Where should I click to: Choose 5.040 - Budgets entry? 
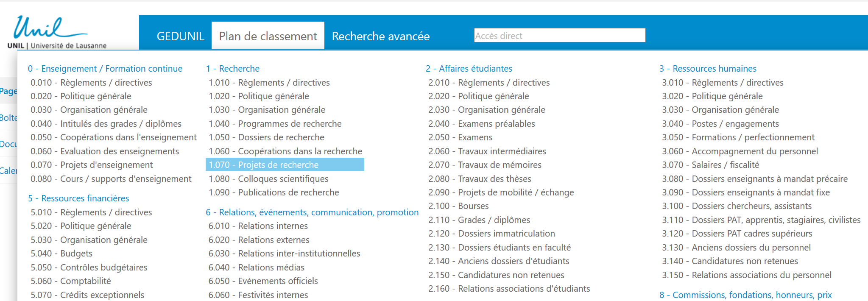click(61, 254)
